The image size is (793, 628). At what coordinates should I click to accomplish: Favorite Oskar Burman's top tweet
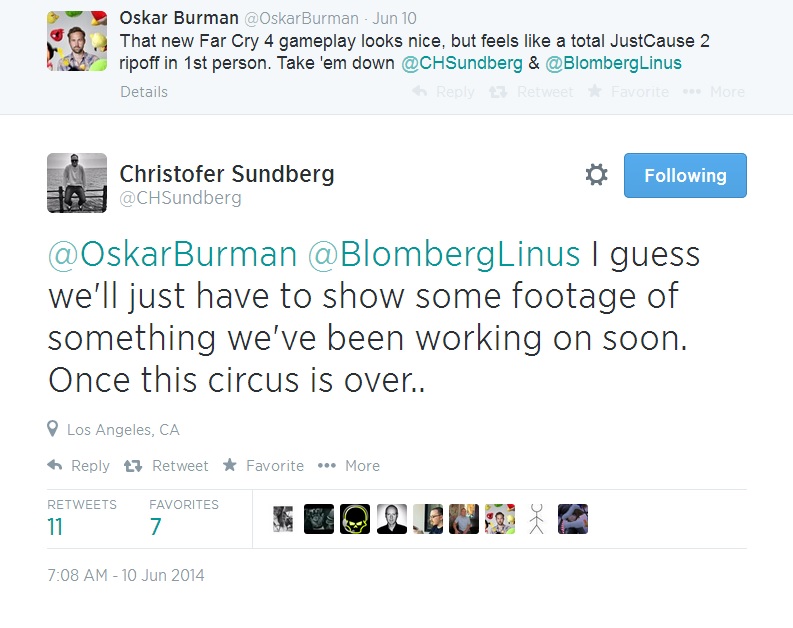pyautogui.click(x=628, y=92)
